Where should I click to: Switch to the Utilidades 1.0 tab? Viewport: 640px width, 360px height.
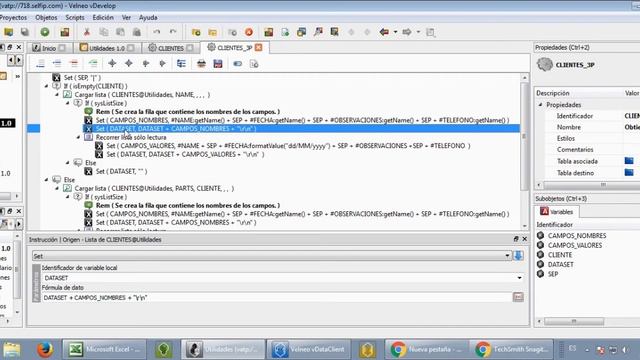[107, 48]
